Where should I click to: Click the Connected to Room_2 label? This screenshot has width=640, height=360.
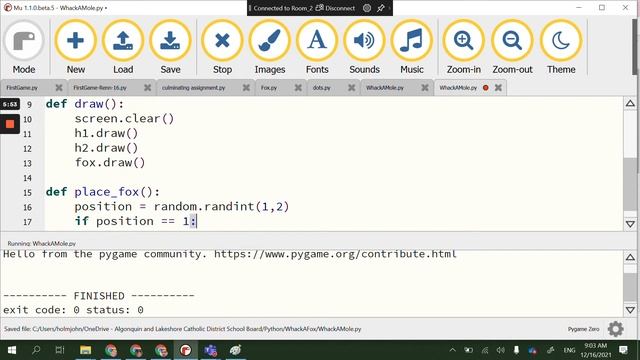point(282,8)
